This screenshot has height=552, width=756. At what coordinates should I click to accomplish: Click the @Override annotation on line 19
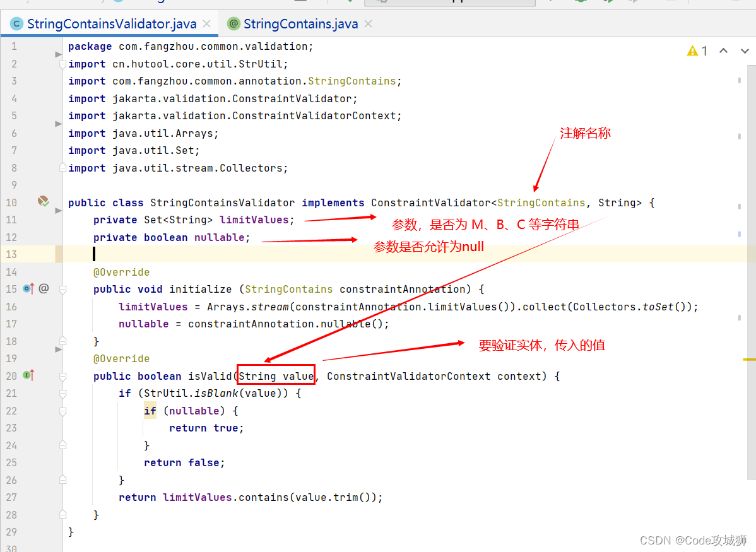click(122, 359)
